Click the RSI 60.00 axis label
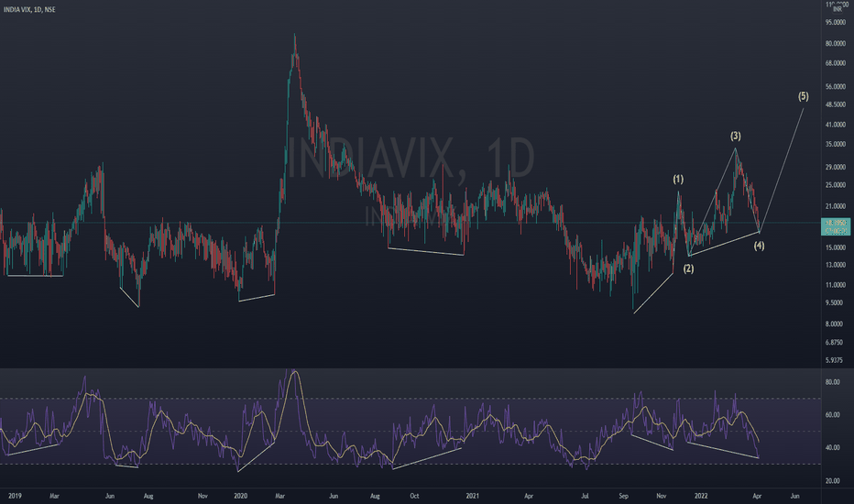Image resolution: width=854 pixels, height=504 pixels. tap(833, 414)
